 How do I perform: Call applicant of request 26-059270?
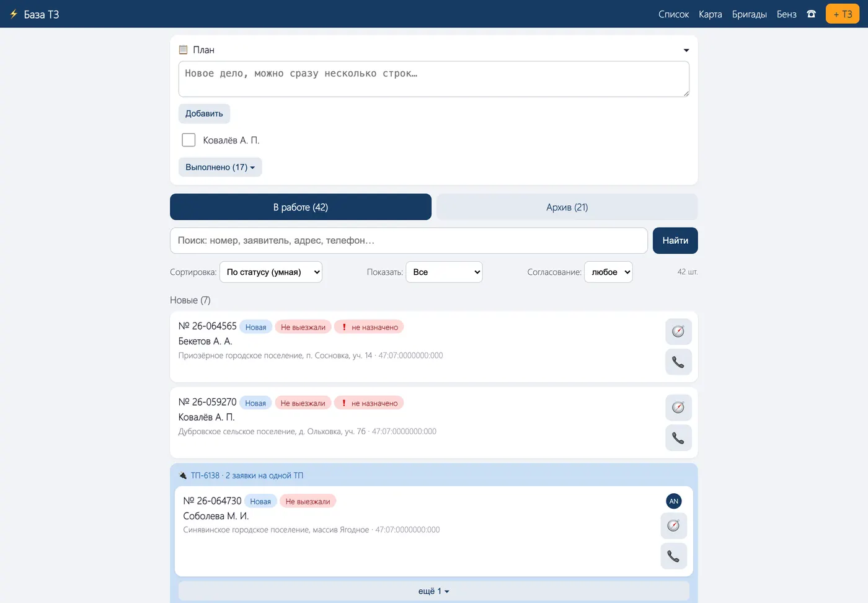[x=678, y=438]
